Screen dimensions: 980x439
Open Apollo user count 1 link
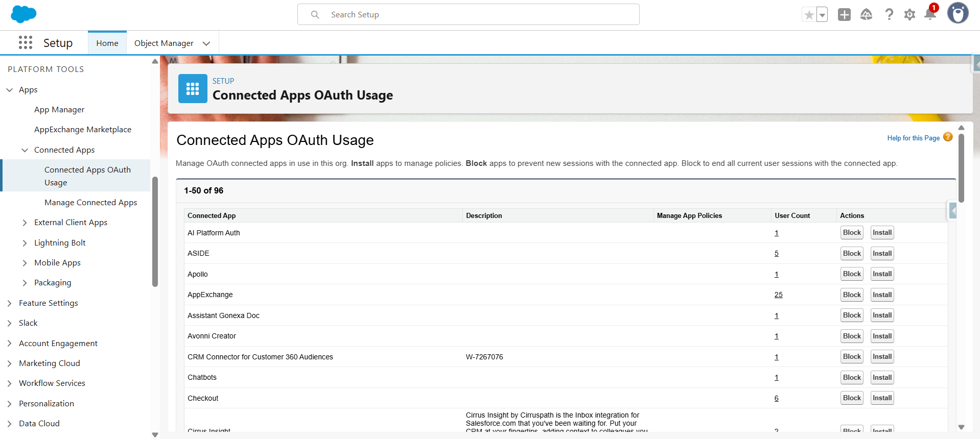click(776, 274)
